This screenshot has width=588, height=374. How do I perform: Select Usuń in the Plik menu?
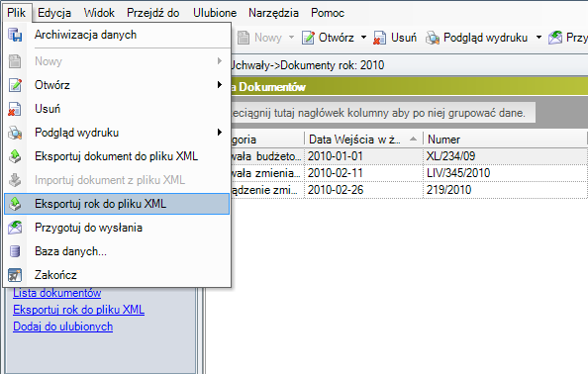pos(117,109)
